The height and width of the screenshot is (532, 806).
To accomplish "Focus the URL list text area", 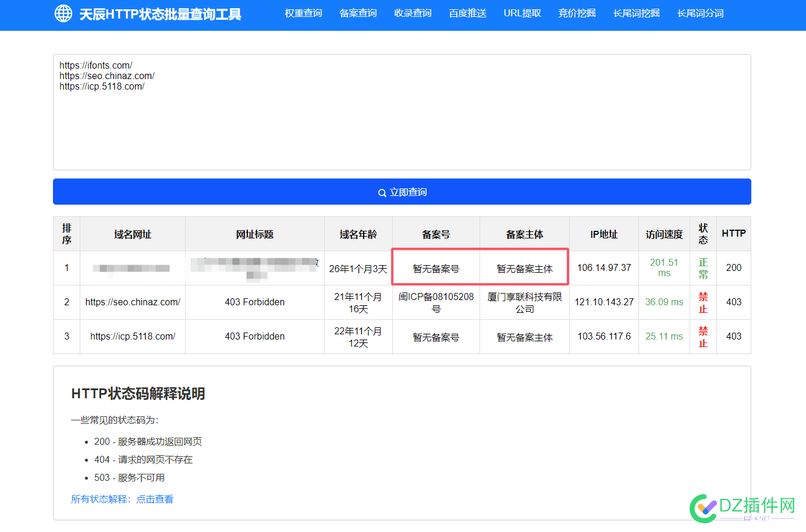I will 402,112.
